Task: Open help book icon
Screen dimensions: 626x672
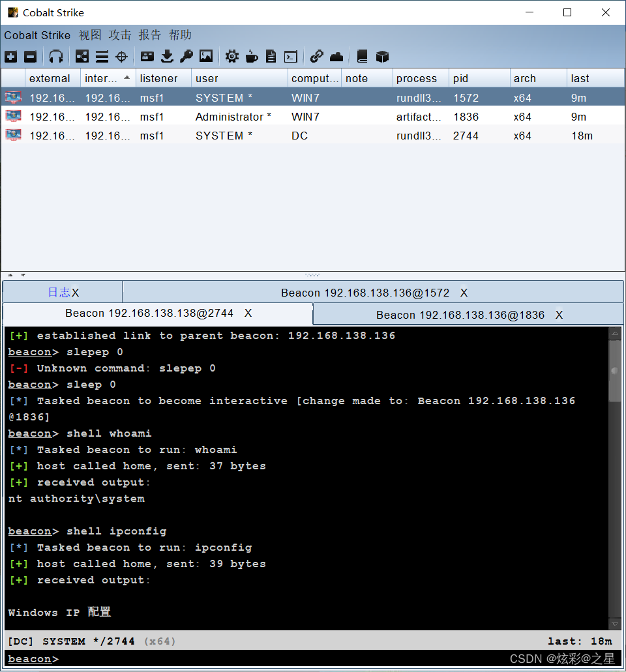Action: pyautogui.click(x=363, y=56)
